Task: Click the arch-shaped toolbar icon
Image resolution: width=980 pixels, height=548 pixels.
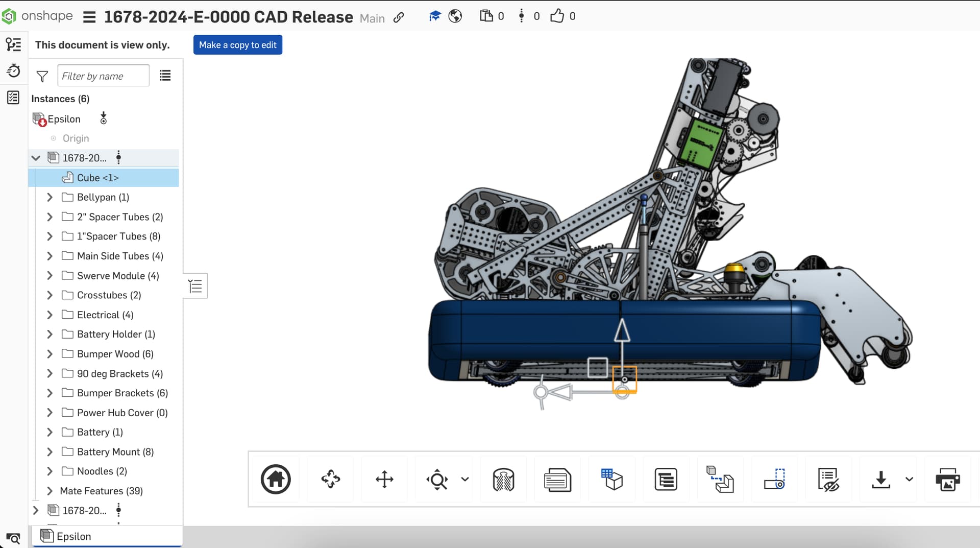Action: tap(503, 480)
